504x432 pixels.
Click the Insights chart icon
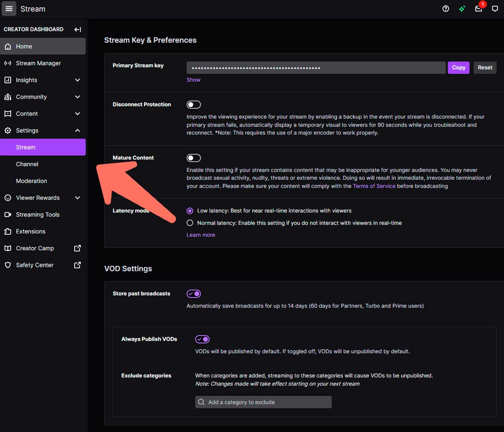[8, 80]
